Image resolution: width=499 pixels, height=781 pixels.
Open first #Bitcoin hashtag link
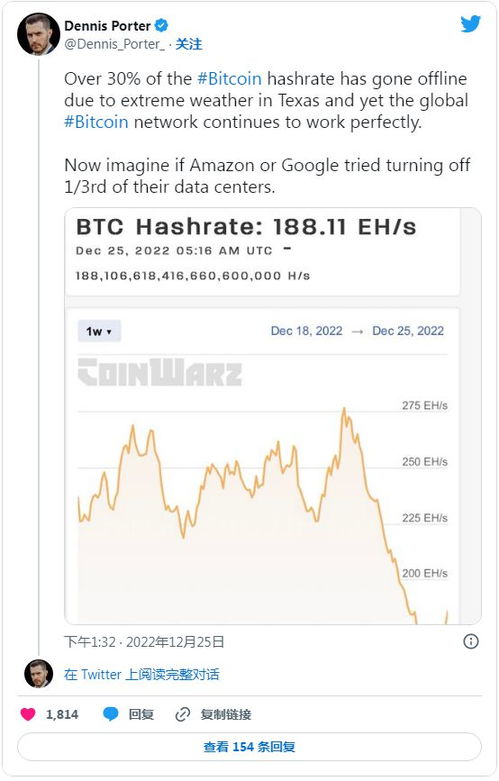coord(229,79)
